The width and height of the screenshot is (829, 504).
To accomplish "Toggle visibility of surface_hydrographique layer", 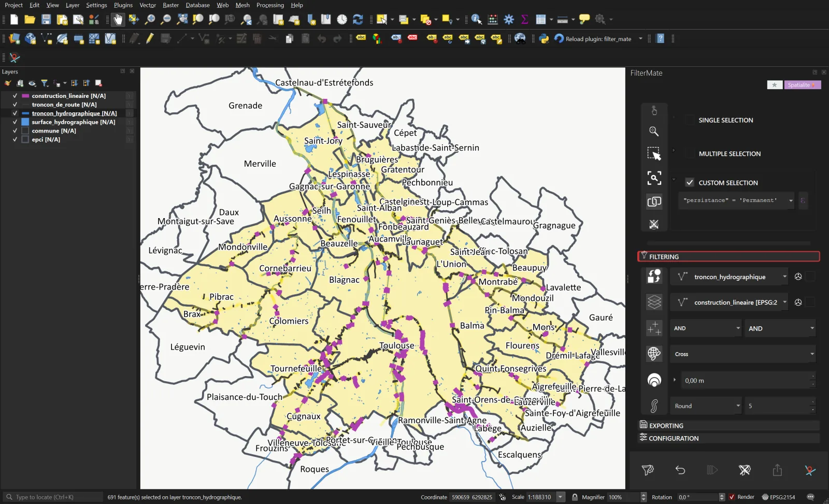I will [15, 122].
